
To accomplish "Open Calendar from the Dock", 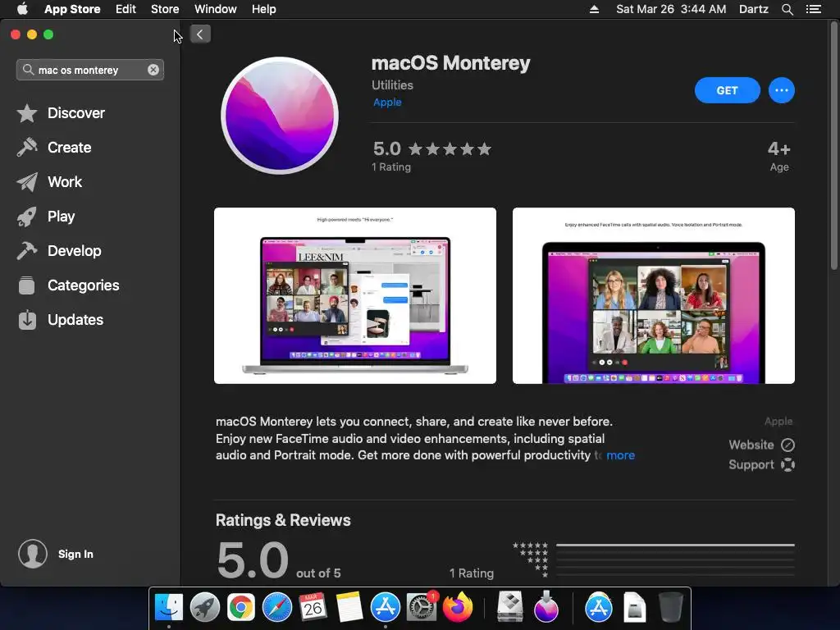I will [313, 608].
